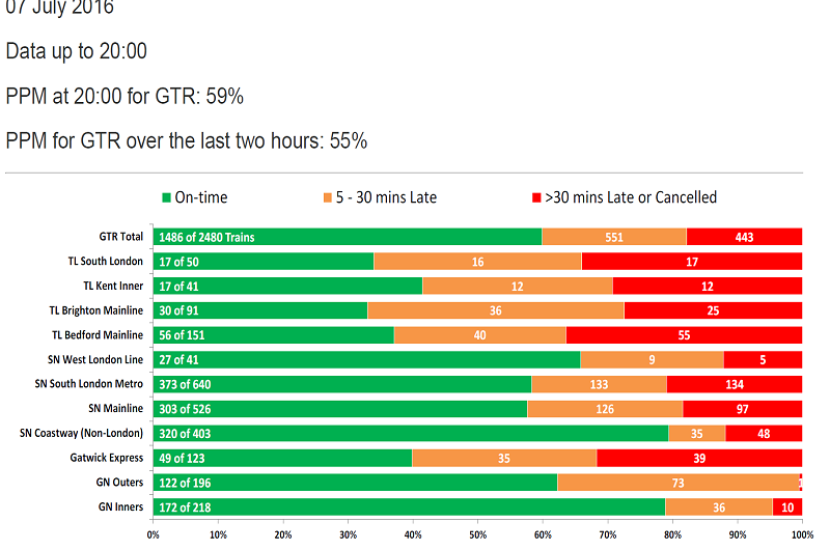This screenshot has width=830, height=540.
Task: Select the red 443 segment of GTR Total
Action: point(744,237)
